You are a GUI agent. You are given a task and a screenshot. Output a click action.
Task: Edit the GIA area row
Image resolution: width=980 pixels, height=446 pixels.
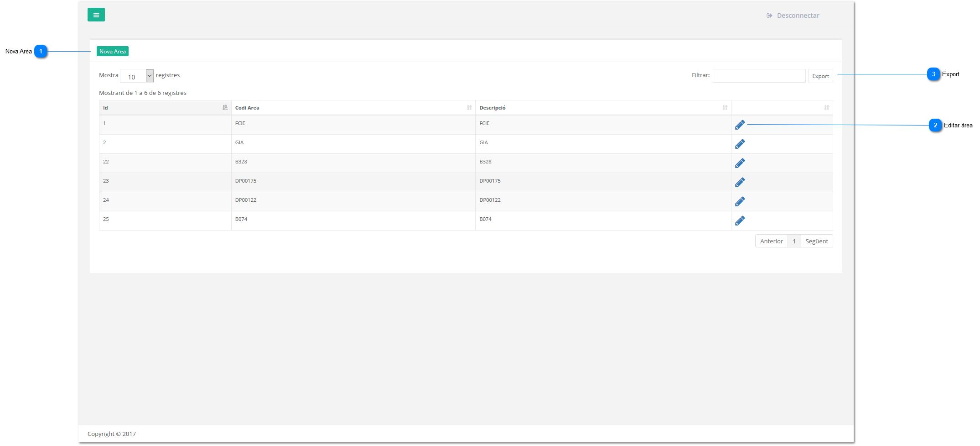coord(740,144)
